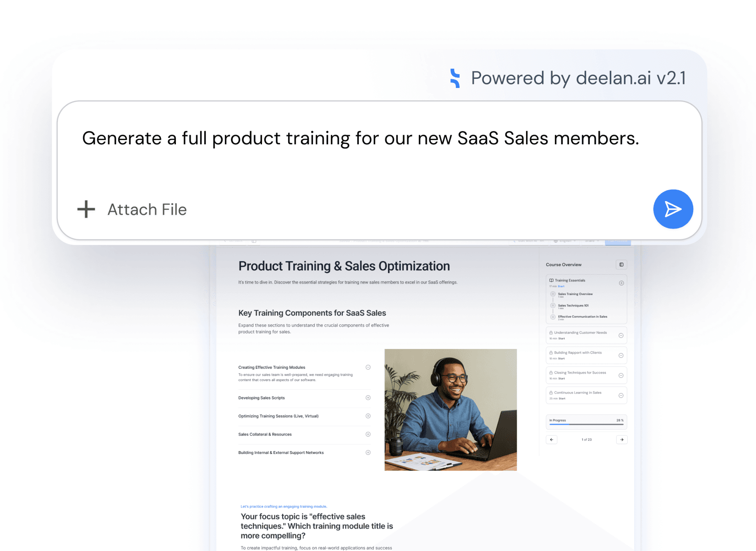The image size is (756, 551).
Task: Toggle the minus icon on Building Rapport with Clients
Action: click(621, 355)
